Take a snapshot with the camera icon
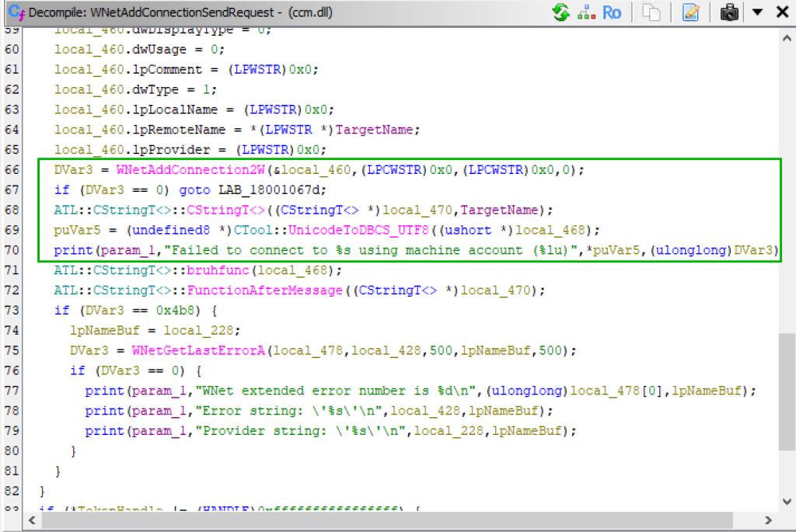 729,12
